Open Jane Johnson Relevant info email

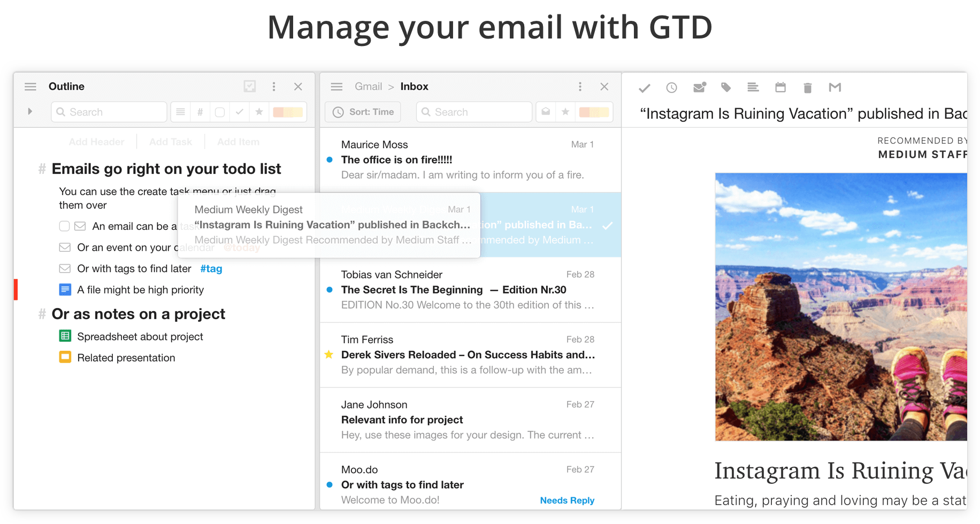470,420
